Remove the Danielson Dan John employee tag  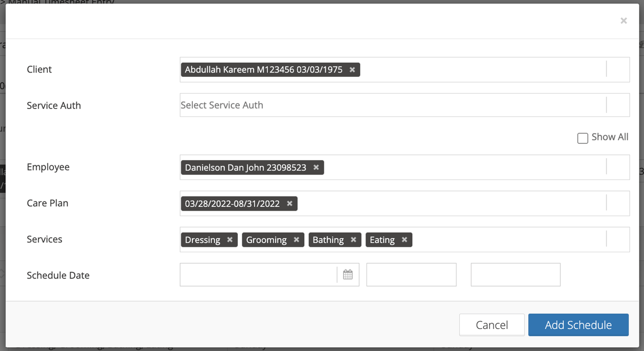pos(316,167)
